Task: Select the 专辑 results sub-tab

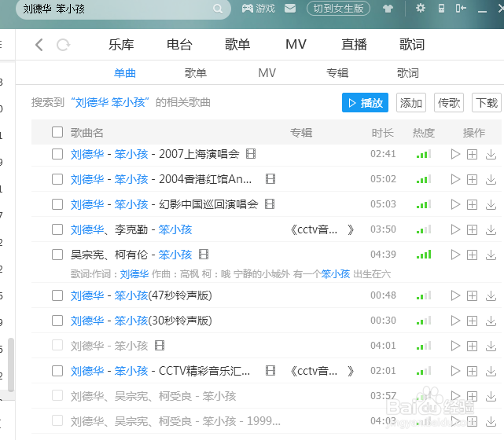Action: (337, 73)
